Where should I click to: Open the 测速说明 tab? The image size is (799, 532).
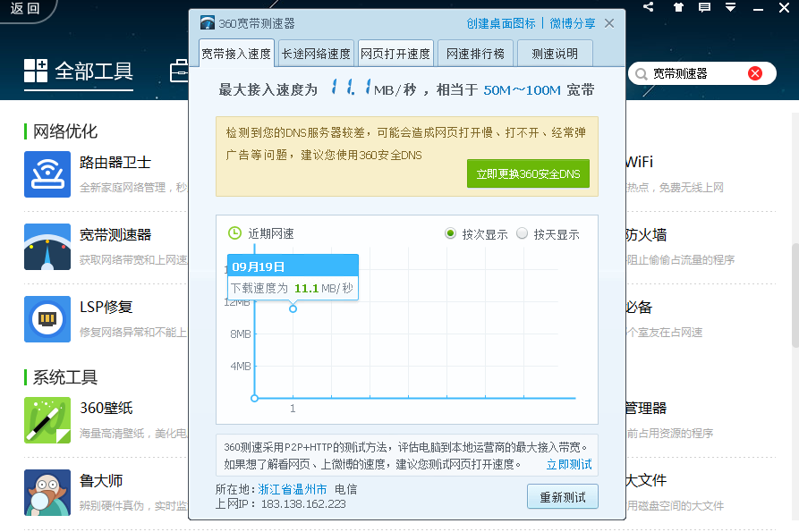click(555, 53)
